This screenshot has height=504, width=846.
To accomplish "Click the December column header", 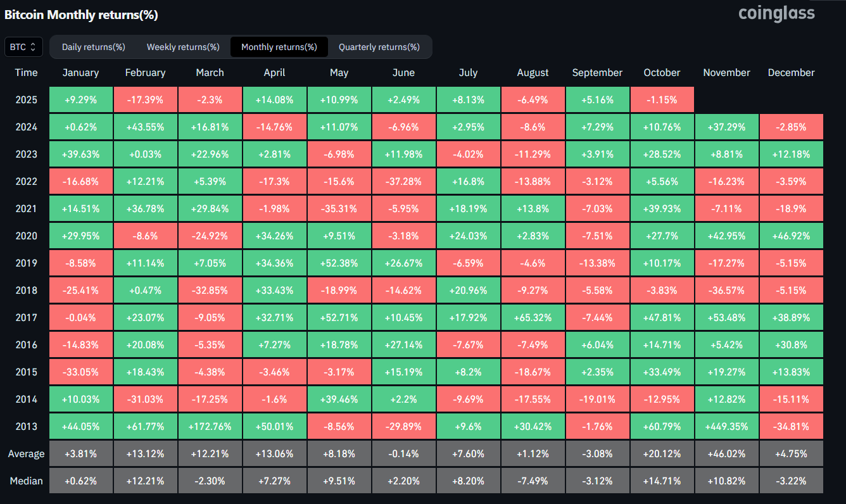I will [791, 72].
